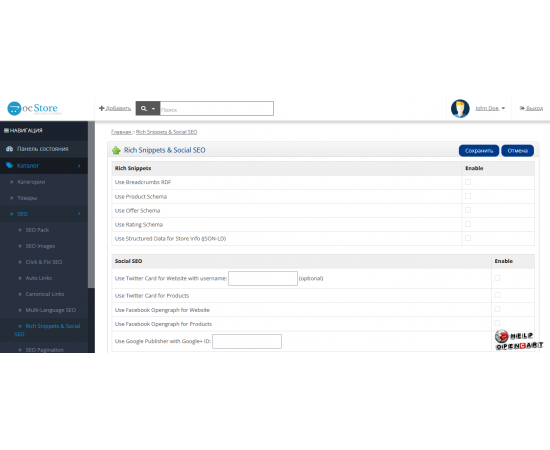This screenshot has height=450, width=550.
Task: Open Категории in sidebar
Action: 31,182
